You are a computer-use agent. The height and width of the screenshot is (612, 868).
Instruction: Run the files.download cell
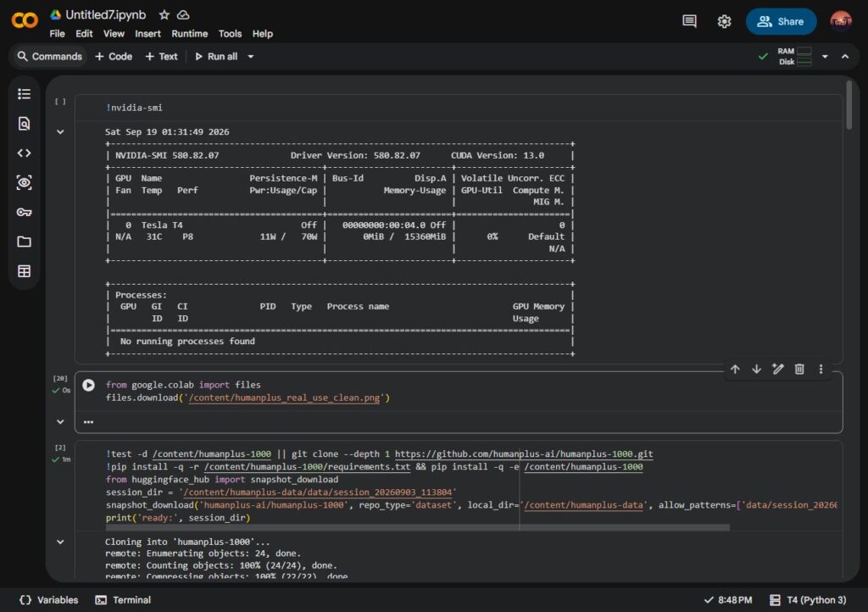click(88, 385)
